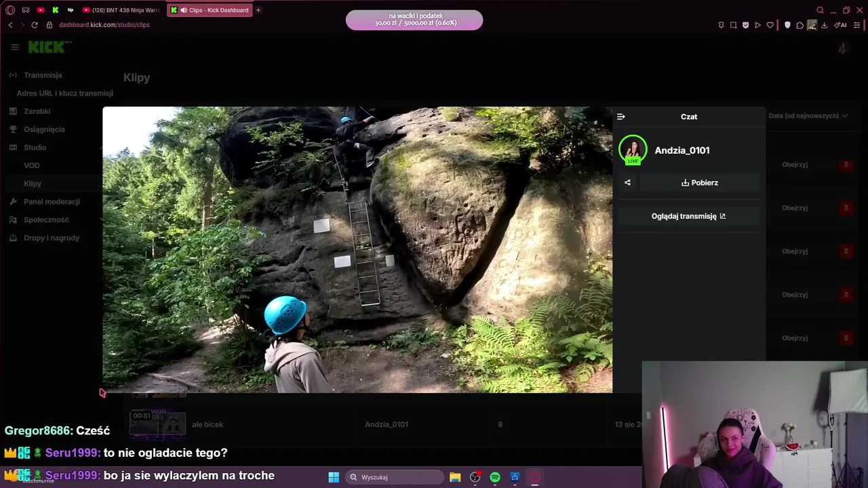Open the downloads icon
Viewport: 868px width, 488px height.
click(x=824, y=25)
